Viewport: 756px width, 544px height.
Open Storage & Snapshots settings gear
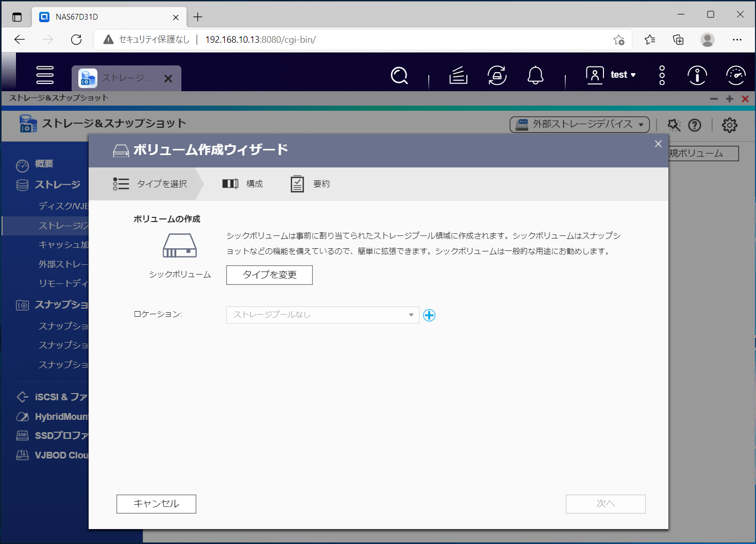[730, 125]
